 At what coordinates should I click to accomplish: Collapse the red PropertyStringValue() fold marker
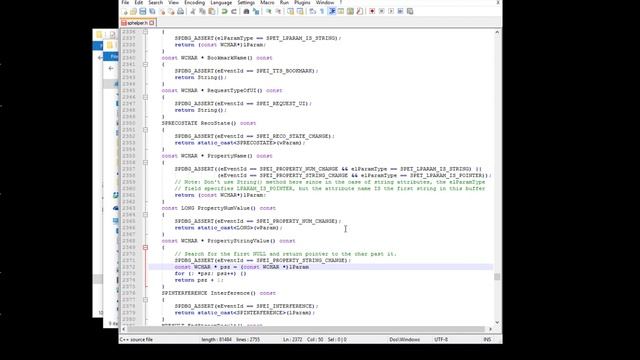tap(145, 247)
